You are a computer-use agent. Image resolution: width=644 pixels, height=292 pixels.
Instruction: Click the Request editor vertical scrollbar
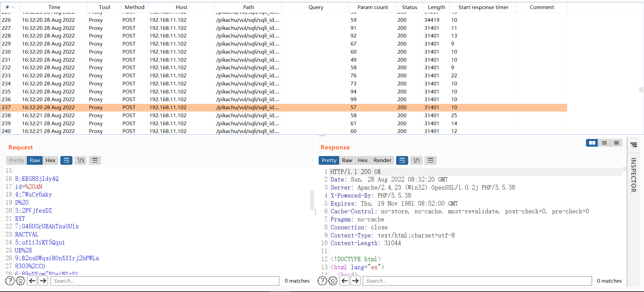click(312, 200)
